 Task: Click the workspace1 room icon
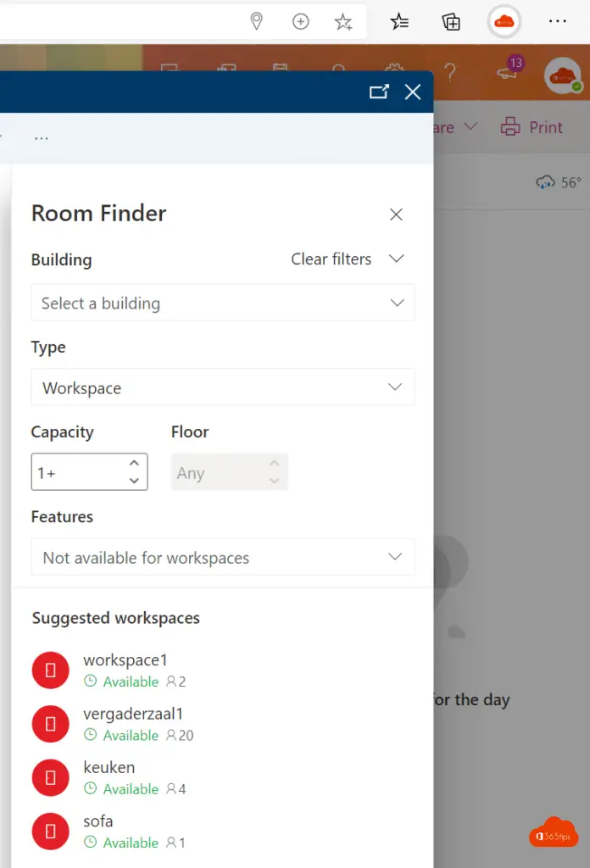click(50, 670)
